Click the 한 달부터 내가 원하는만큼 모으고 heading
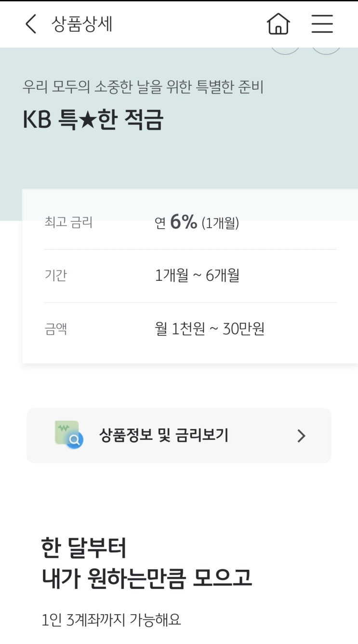This screenshot has width=358, height=644. click(147, 563)
